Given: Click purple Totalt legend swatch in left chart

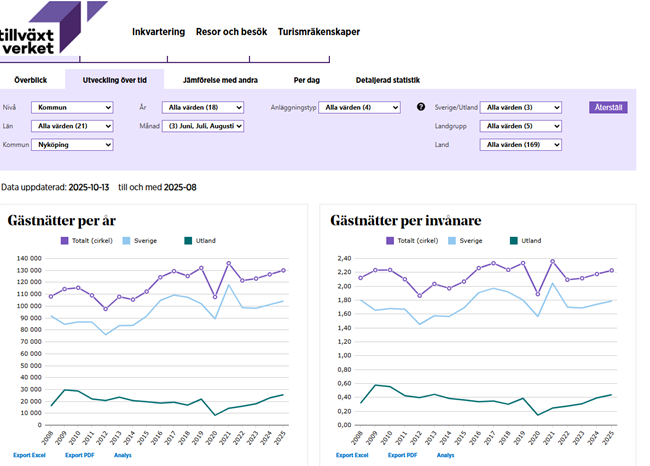Looking at the screenshot, I should [x=66, y=241].
